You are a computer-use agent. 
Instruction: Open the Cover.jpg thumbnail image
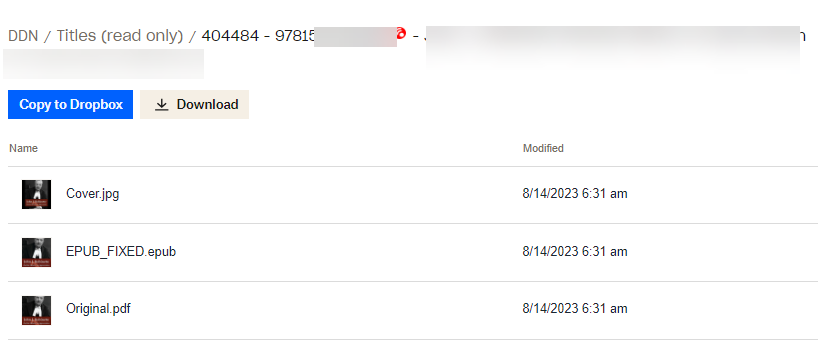[x=37, y=194]
